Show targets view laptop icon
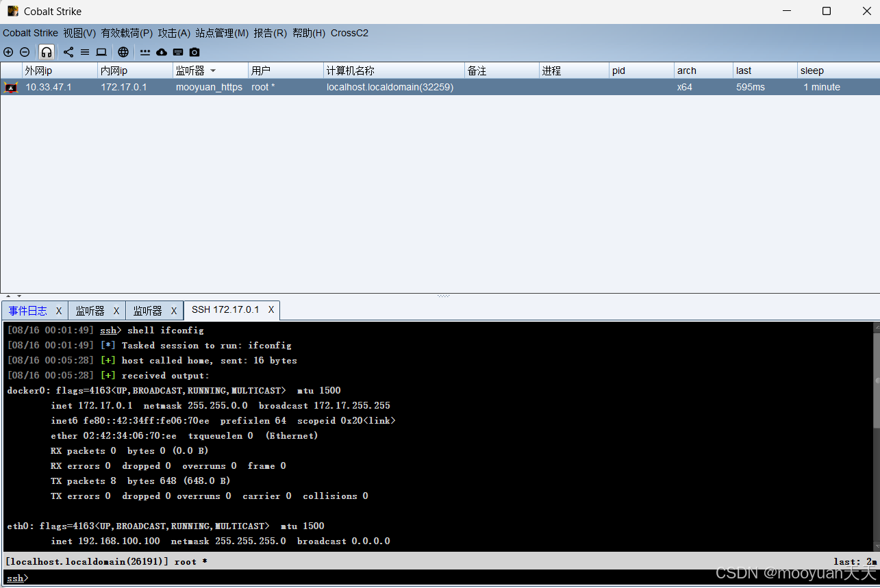 pyautogui.click(x=101, y=52)
